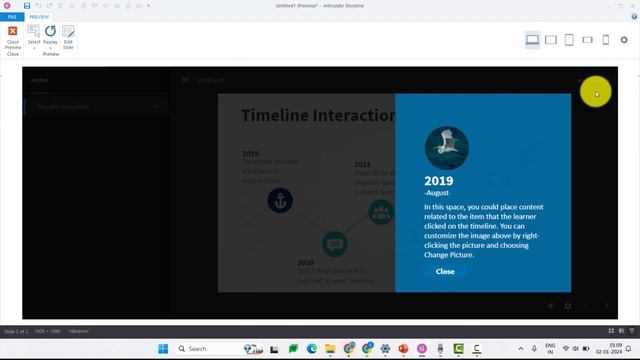Open the Select dropdown in the ribbon

point(34,37)
